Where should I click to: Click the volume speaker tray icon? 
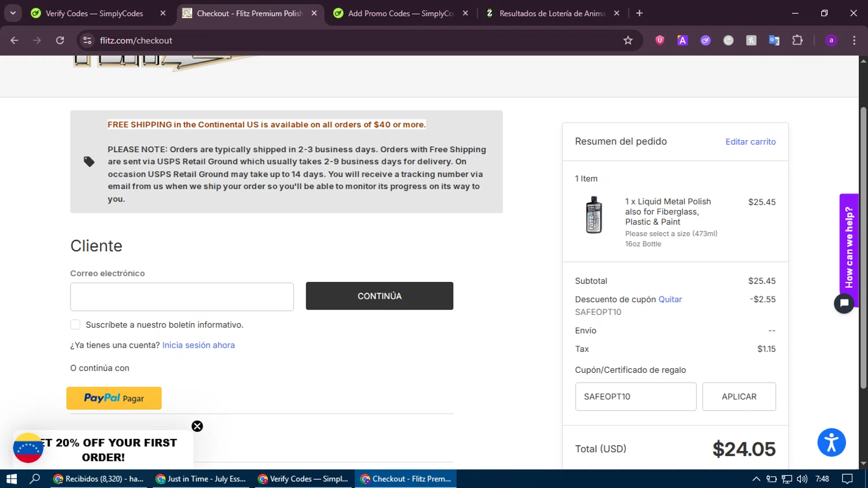pyautogui.click(x=801, y=479)
